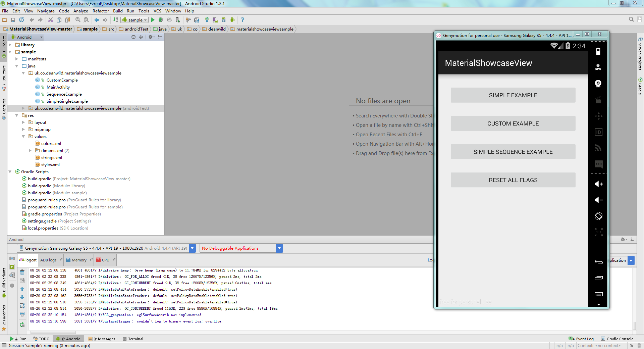The height and width of the screenshot is (349, 644).
Task: Click Sync Project with Gradle Files icon
Action: (207, 20)
